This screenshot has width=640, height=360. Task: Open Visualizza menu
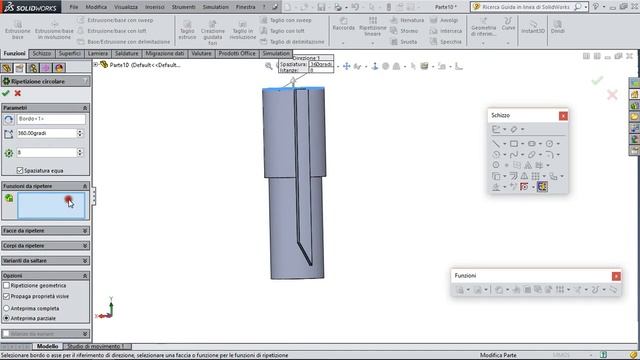point(126,7)
